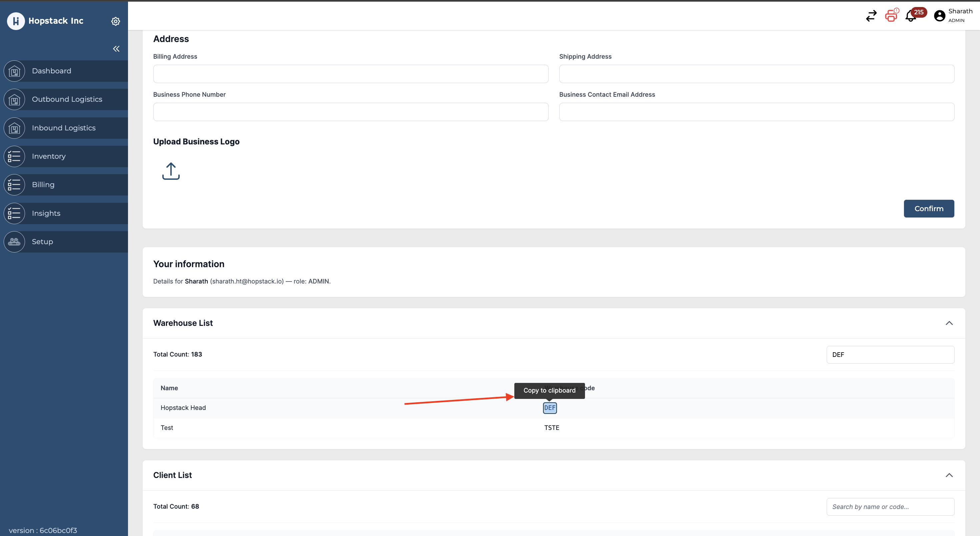This screenshot has width=980, height=536.
Task: Open settings gear next to Hopstack Inc
Action: 116,21
